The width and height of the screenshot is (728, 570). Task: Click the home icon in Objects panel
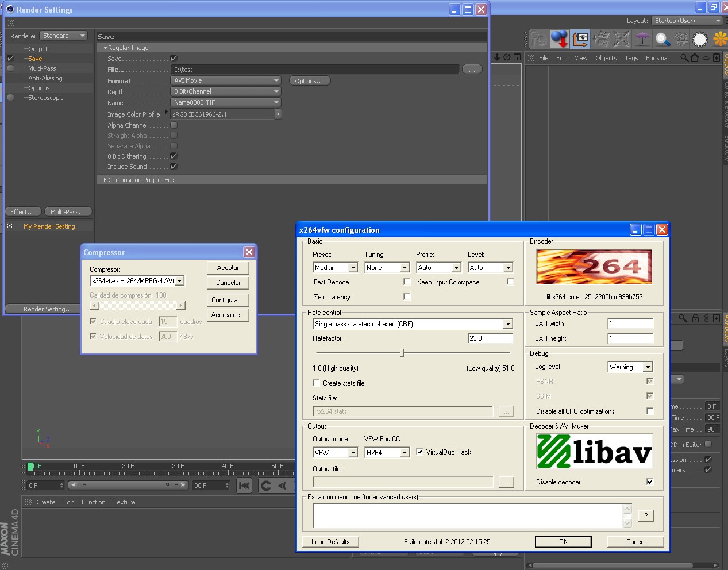[695, 58]
